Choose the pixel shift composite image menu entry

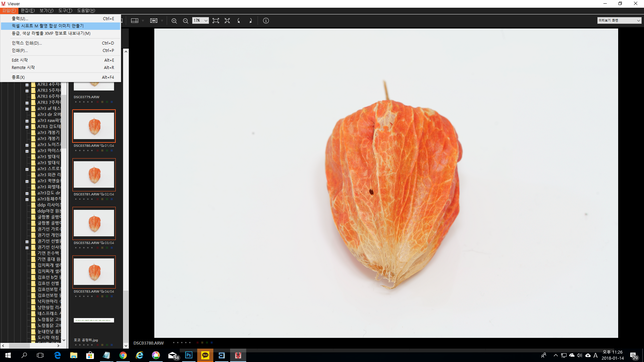pyautogui.click(x=48, y=26)
